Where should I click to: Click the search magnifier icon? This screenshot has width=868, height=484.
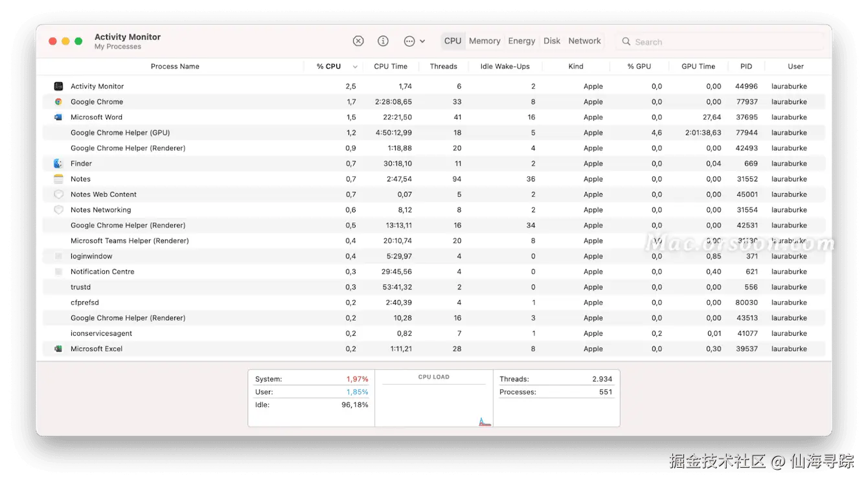626,41
